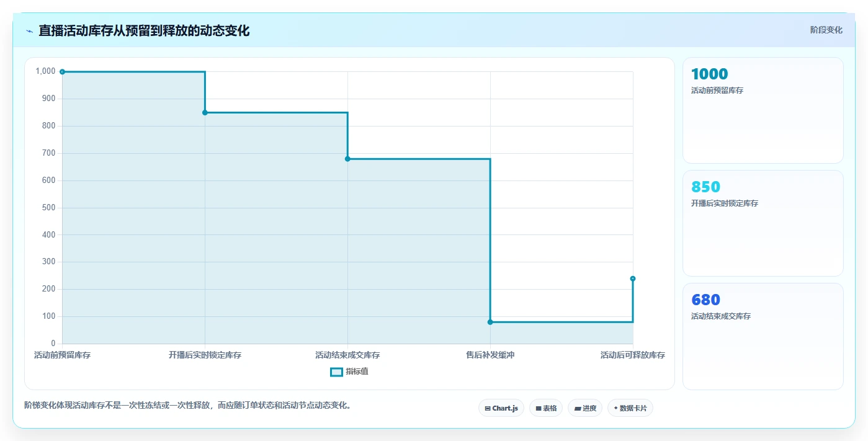This screenshot has width=868, height=441.
Task: Click the 850 value in the second card
Action: (x=705, y=187)
